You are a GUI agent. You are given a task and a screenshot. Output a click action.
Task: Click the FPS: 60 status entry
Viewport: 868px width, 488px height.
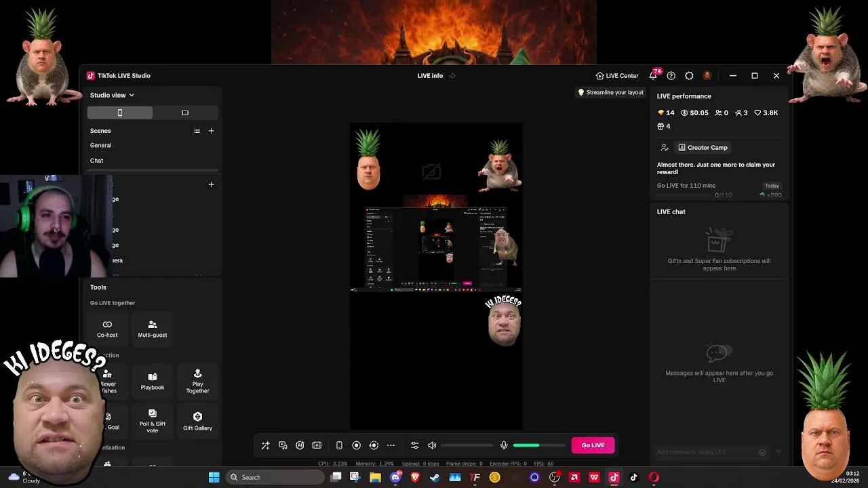pos(545,464)
